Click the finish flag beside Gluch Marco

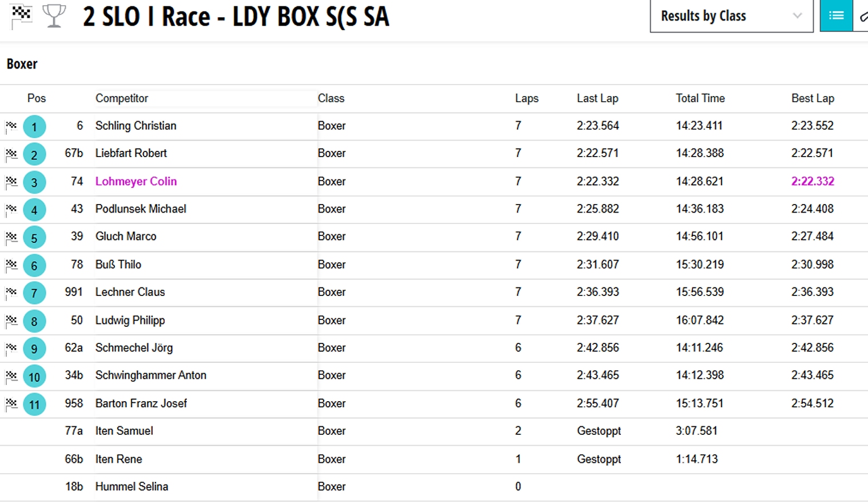click(x=11, y=237)
